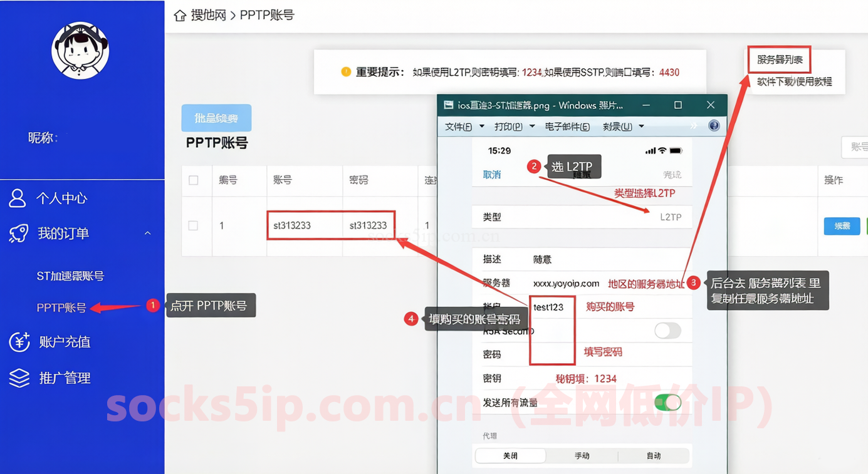868x474 pixels.
Task: Click the blue 续费 button in the table
Action: 842,226
